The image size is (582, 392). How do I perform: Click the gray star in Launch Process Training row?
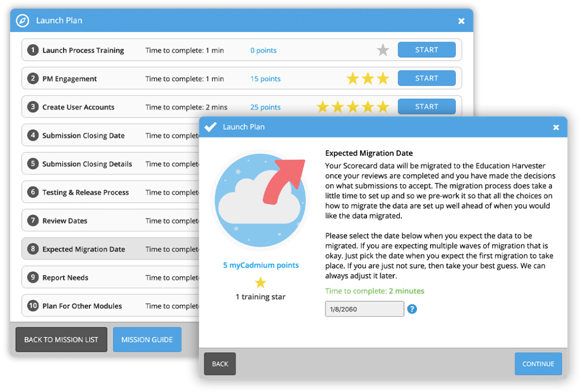tap(383, 50)
